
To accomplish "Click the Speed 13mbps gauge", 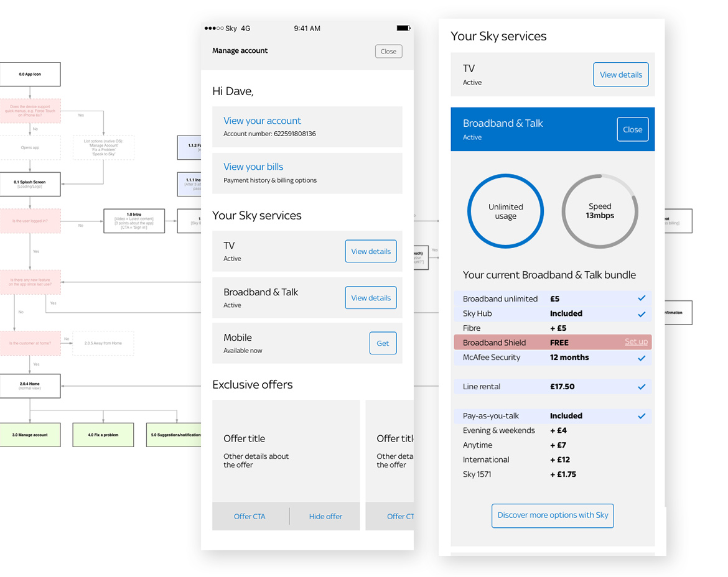I will point(600,211).
